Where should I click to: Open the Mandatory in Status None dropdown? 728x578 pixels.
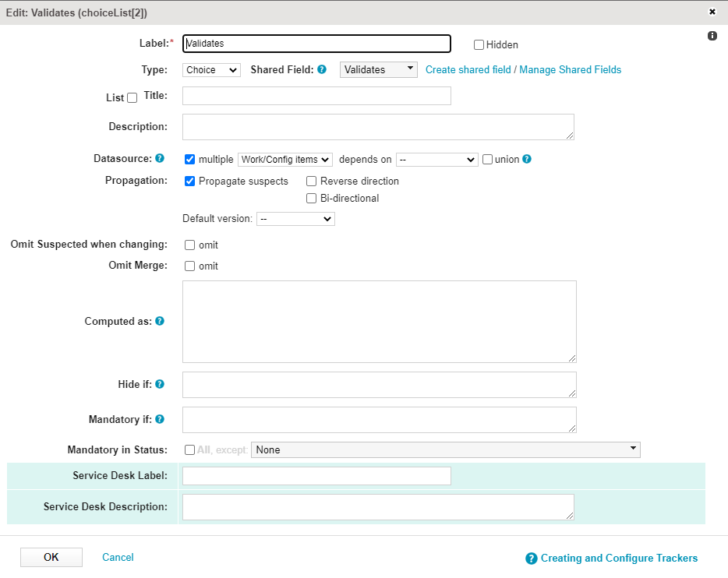[446, 450]
